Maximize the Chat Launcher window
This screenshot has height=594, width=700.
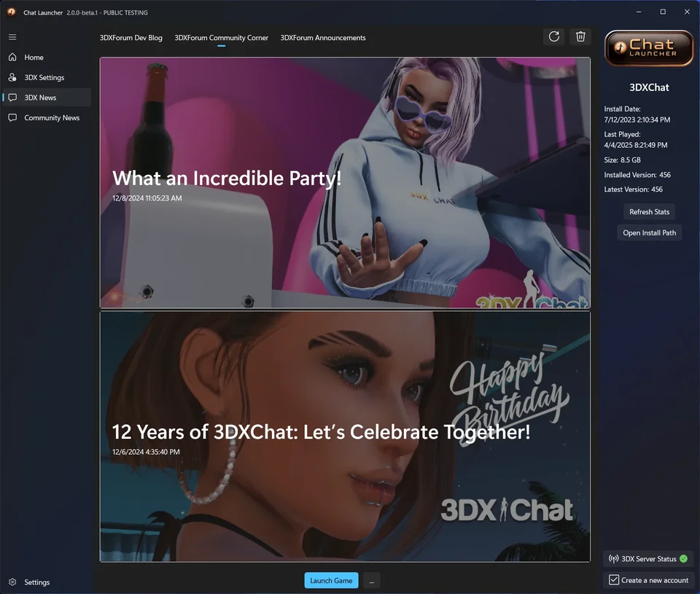click(663, 12)
